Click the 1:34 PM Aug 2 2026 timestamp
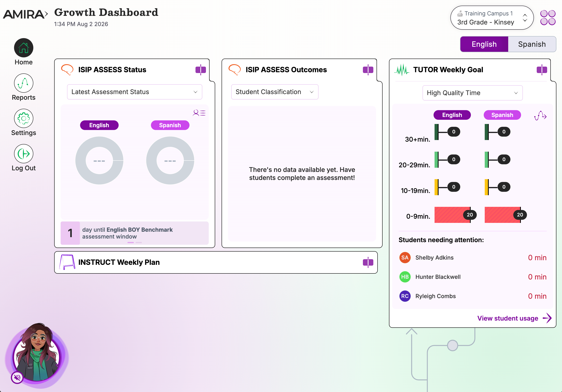Screen dimensions: 562x392 [81, 24]
